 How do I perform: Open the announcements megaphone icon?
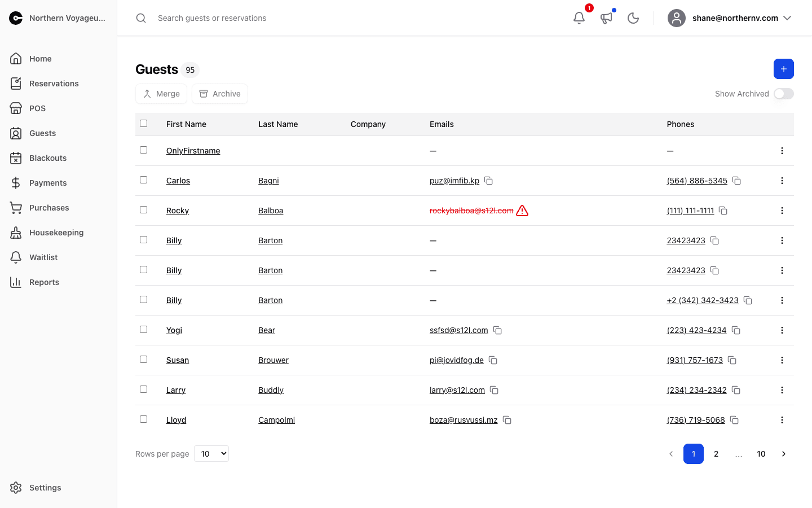point(606,18)
